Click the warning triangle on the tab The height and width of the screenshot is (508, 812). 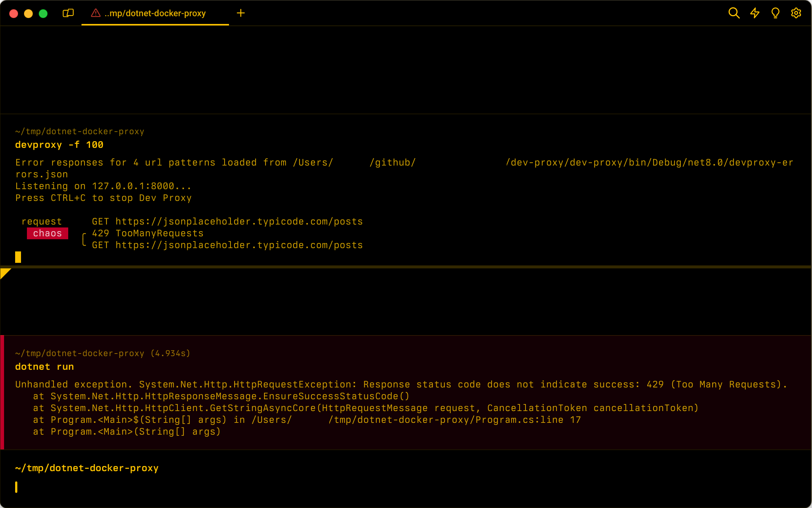click(96, 13)
